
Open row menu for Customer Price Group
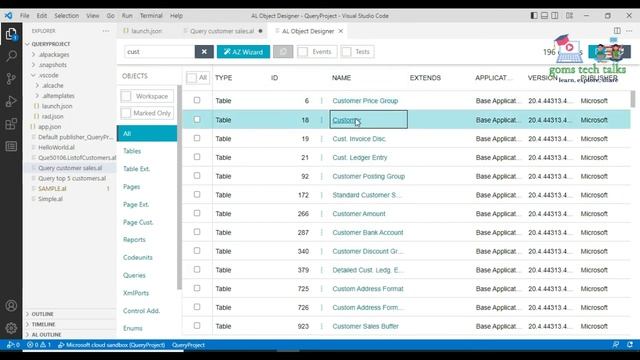(322, 101)
